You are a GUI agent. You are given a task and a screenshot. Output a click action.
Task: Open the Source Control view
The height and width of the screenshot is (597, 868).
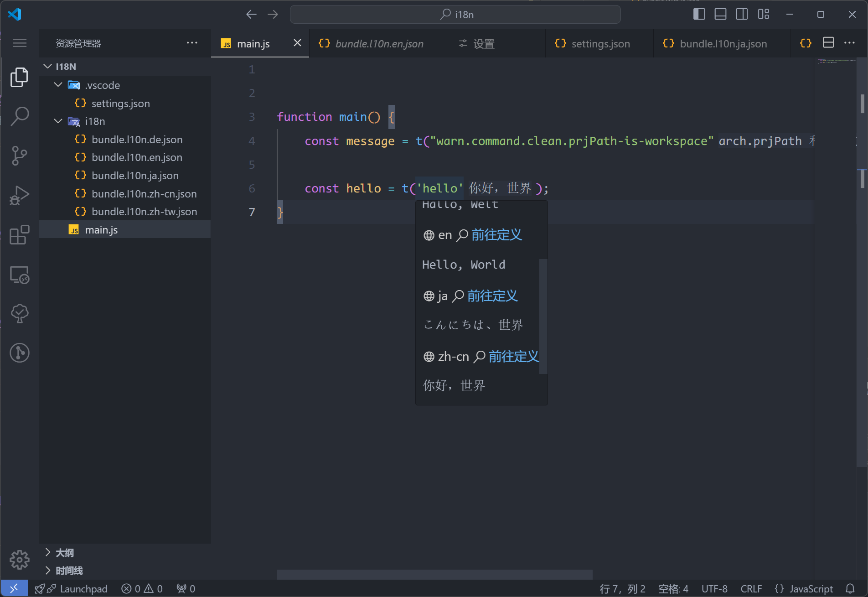click(x=19, y=156)
